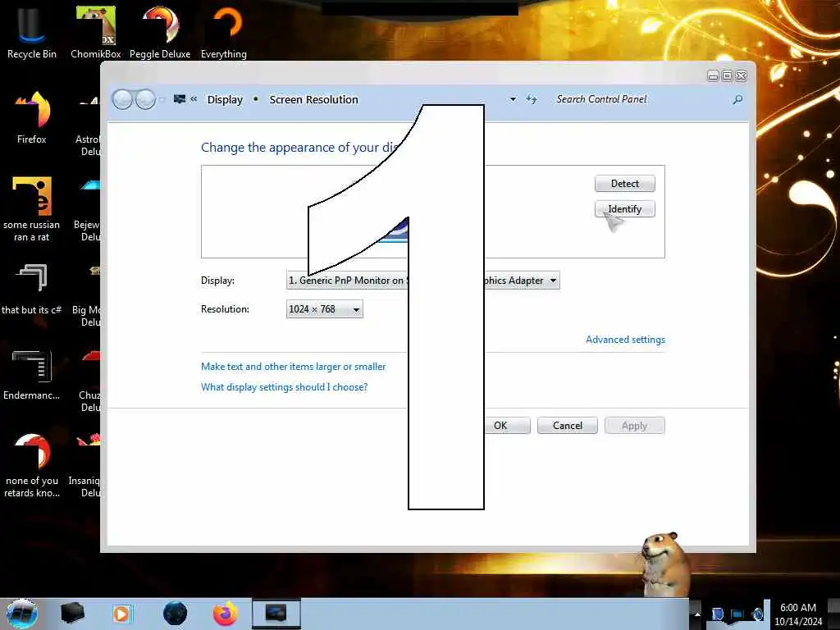Select the 'that but its c#' desktop icon

[32, 288]
